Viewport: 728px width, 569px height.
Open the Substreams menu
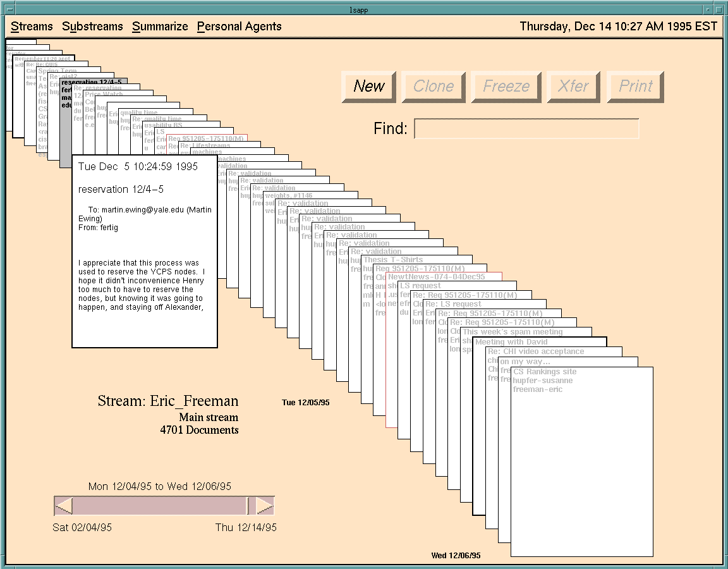tap(92, 27)
